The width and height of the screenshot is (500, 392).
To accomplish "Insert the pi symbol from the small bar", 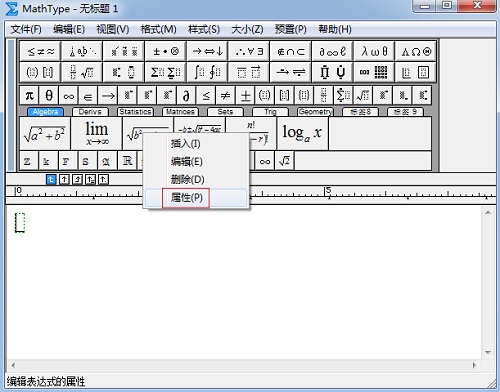I will coord(29,96).
